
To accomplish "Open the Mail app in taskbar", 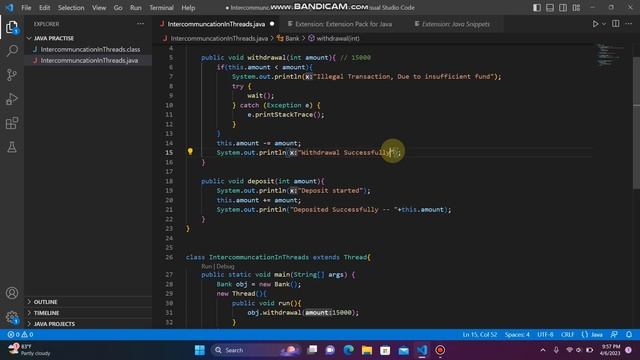I will 403,350.
